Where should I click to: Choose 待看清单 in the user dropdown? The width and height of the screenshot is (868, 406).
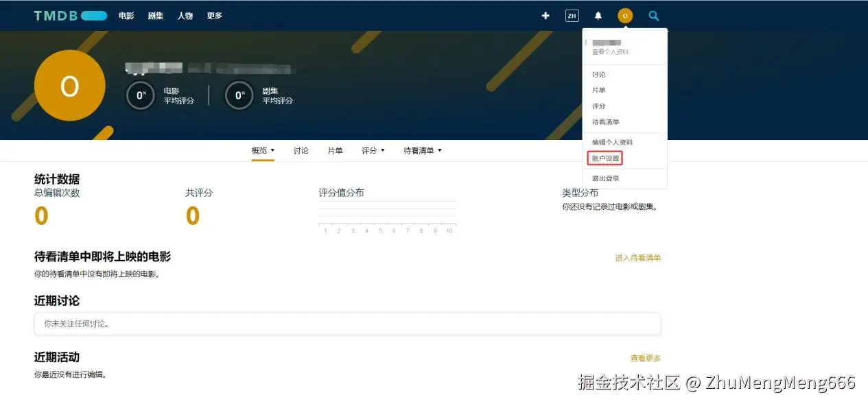(606, 122)
